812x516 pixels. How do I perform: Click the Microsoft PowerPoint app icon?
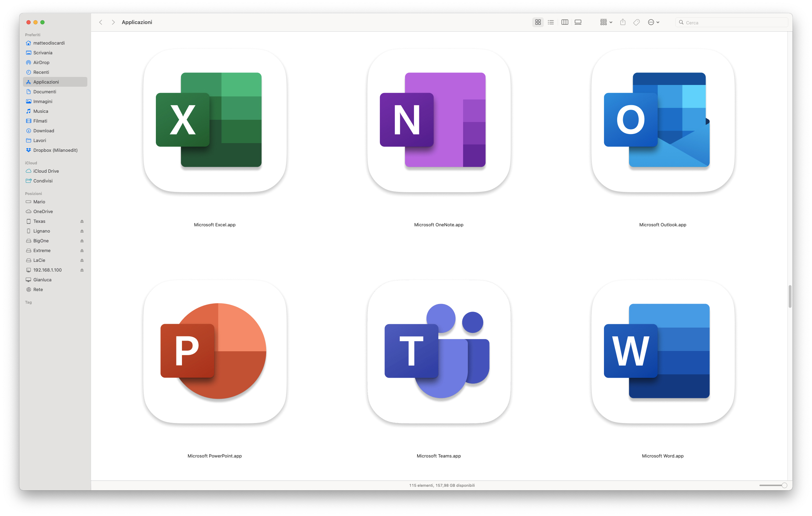[215, 351]
